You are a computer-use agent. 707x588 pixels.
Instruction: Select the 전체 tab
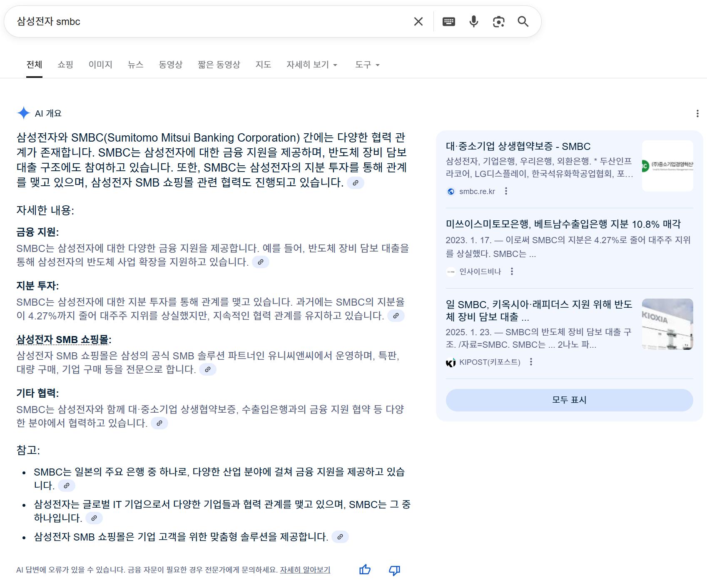34,65
